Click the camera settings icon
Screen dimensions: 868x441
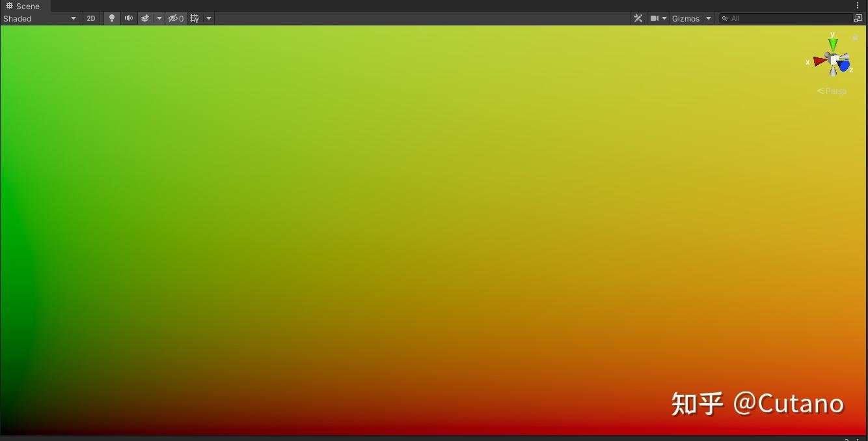(x=654, y=18)
